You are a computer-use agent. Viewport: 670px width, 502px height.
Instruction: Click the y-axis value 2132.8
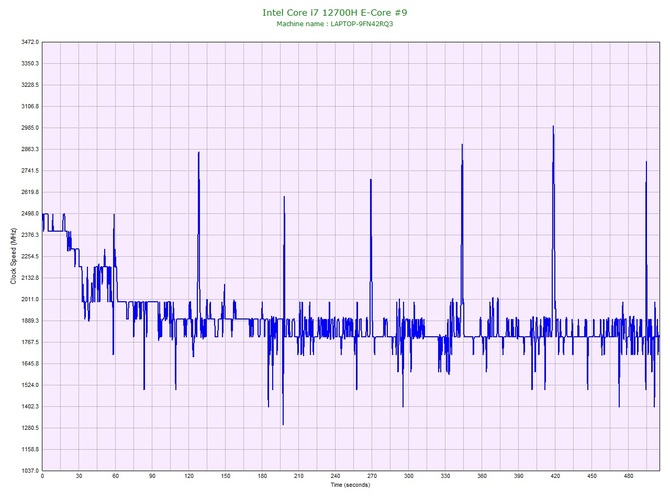coord(30,278)
